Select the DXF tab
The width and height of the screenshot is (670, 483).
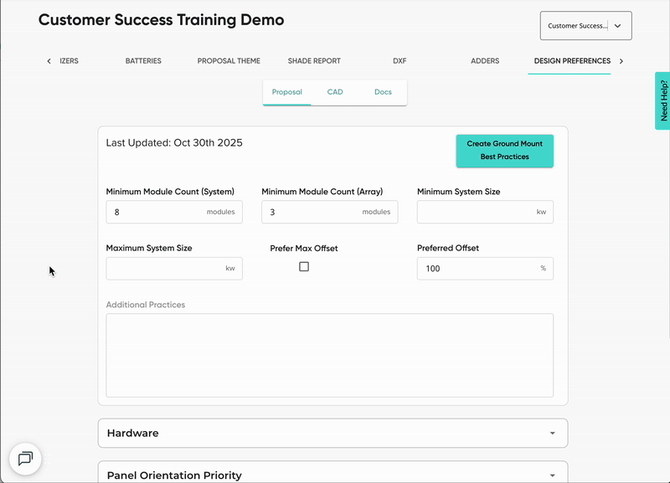400,61
